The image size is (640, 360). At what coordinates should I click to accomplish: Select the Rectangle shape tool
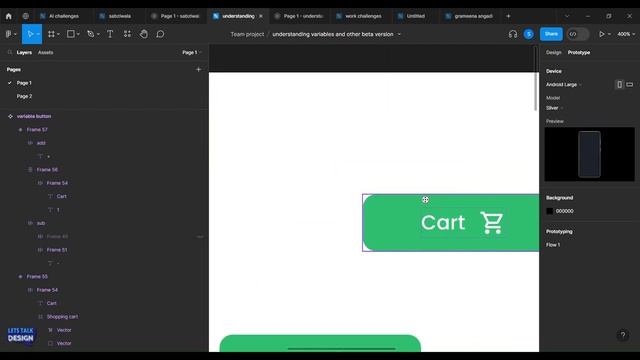click(x=71, y=34)
